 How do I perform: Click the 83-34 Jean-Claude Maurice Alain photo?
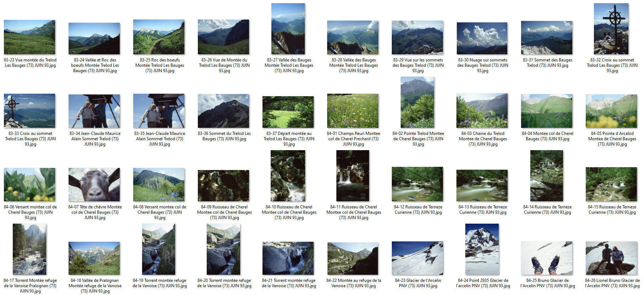(x=94, y=111)
